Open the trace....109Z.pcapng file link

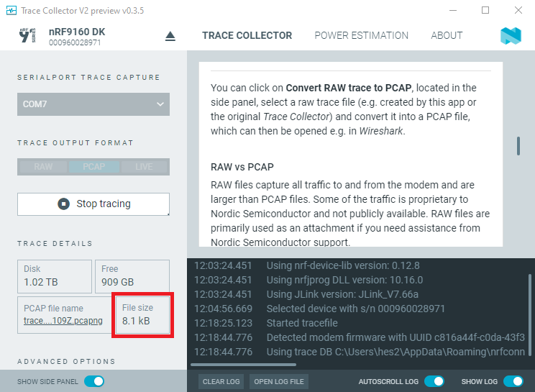(63, 321)
